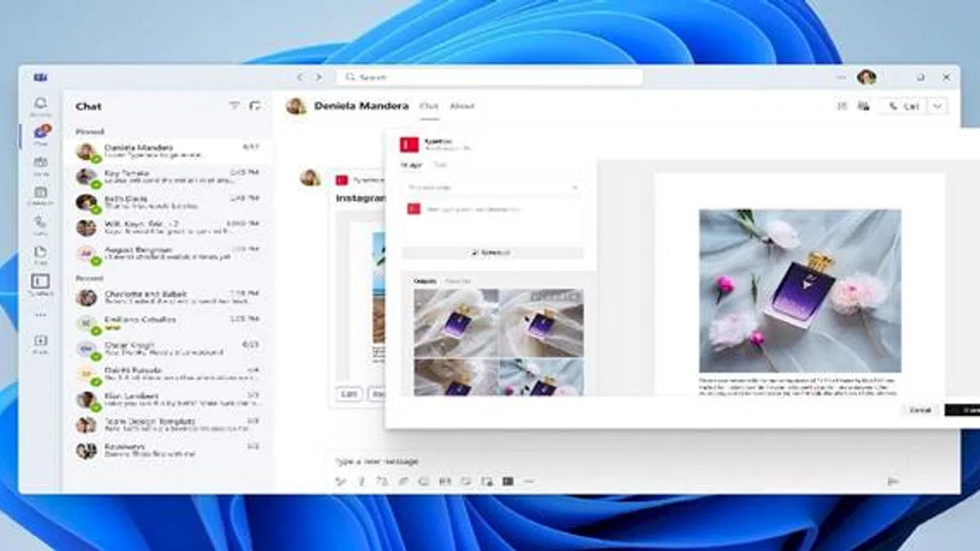
Task: Switch to the About tab
Action: point(462,106)
